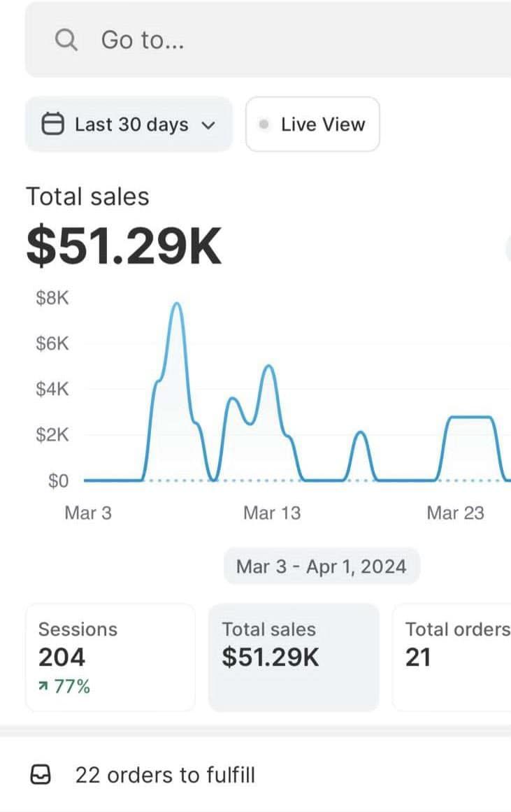This screenshot has height=812, width=511.
Task: Click the 77% sessions change value
Action: click(x=72, y=687)
